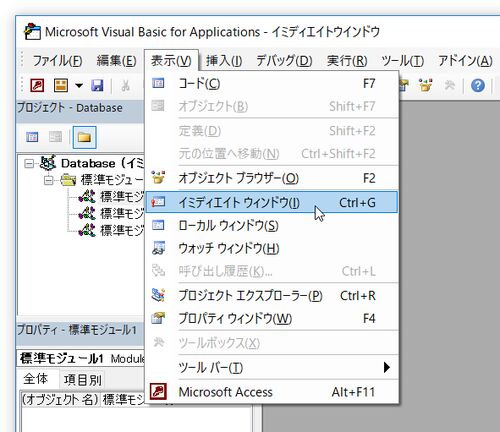Choose プロパティ ウィンドウ(W) menu entry

272,319
